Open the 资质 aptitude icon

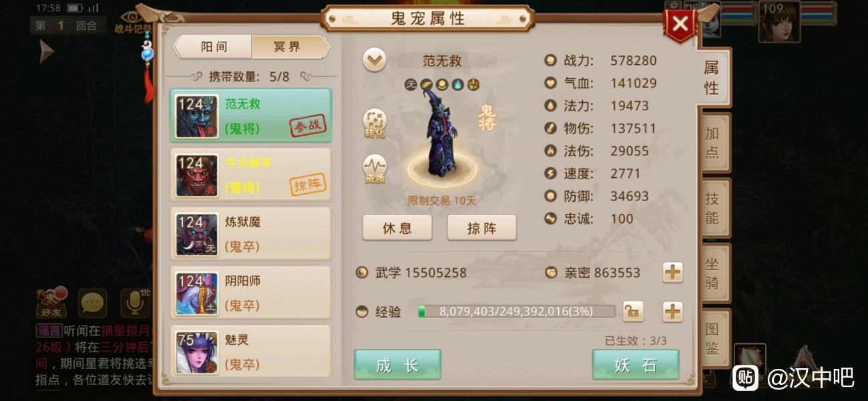[375, 169]
